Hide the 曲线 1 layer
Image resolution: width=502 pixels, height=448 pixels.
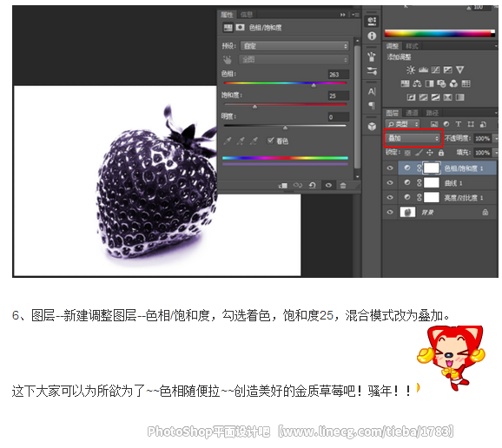point(390,182)
